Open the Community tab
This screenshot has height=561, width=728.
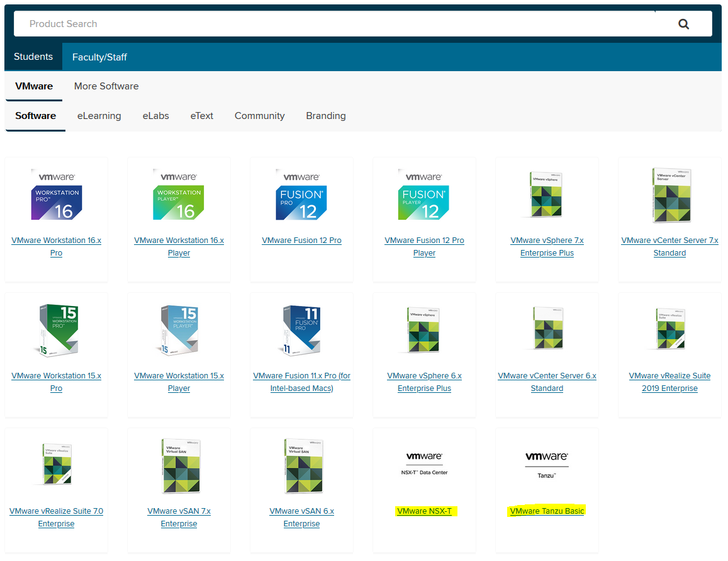259,116
